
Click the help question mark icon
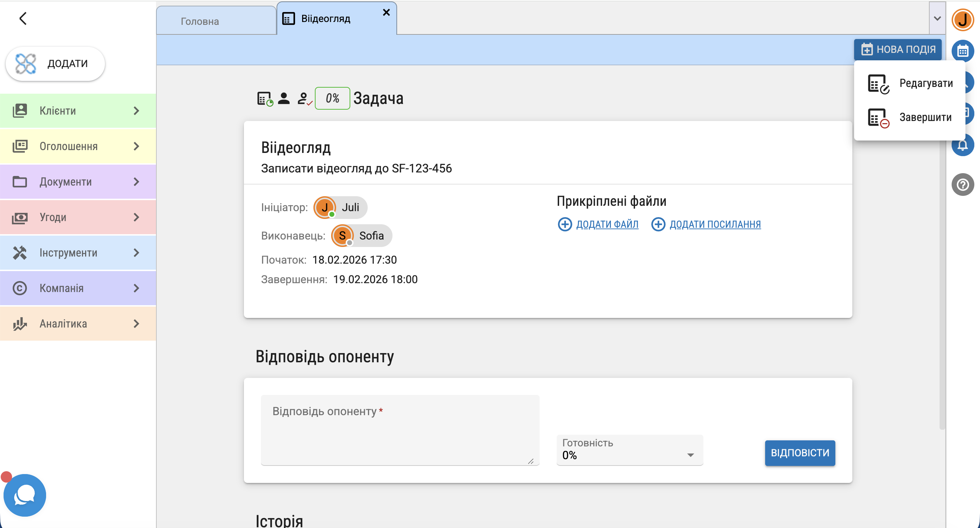963,185
